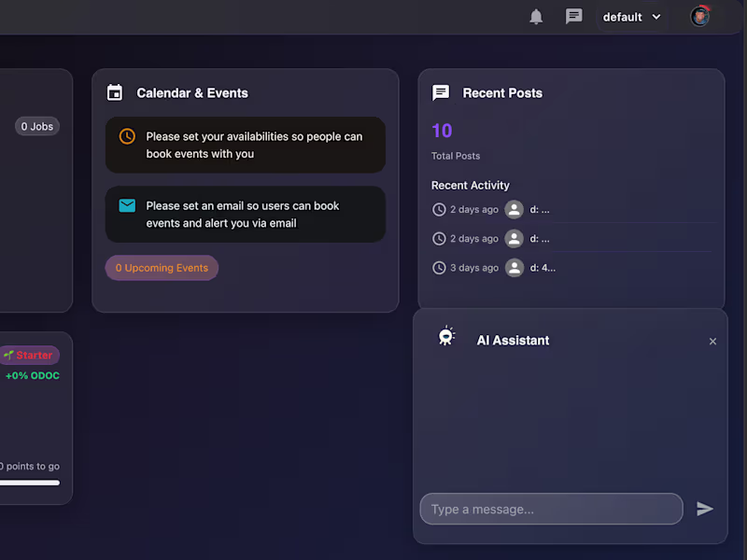Click the clock icon of first 2 days ago post
Image resolution: width=747 pixels, height=560 pixels.
coord(439,209)
